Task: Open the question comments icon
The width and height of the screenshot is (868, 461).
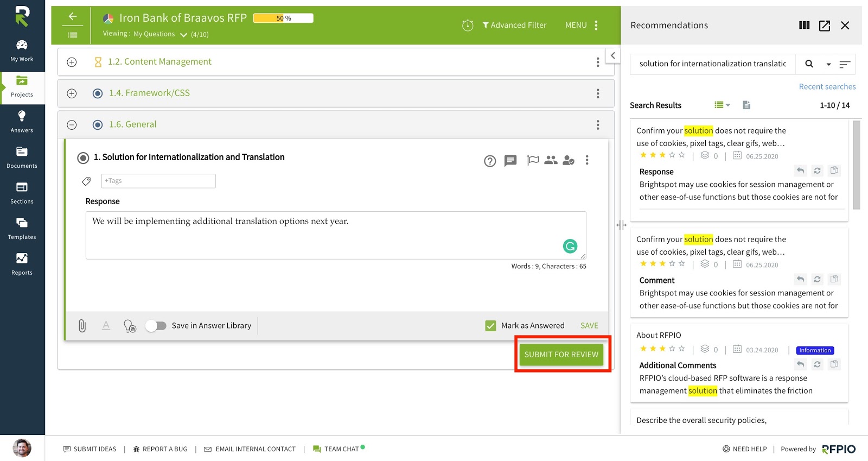Action: (510, 161)
